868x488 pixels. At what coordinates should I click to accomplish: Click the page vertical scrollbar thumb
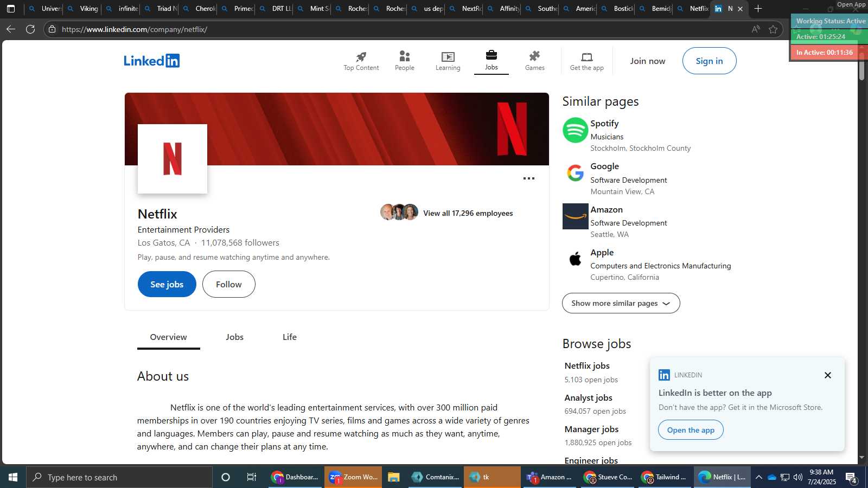861,66
